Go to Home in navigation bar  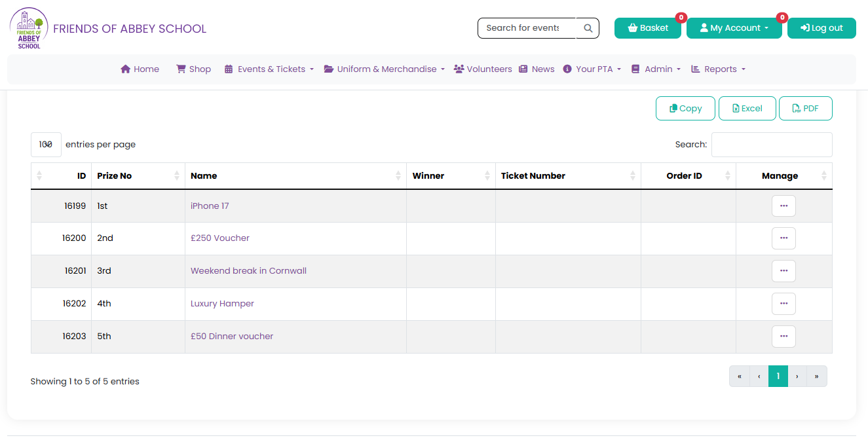tap(140, 69)
